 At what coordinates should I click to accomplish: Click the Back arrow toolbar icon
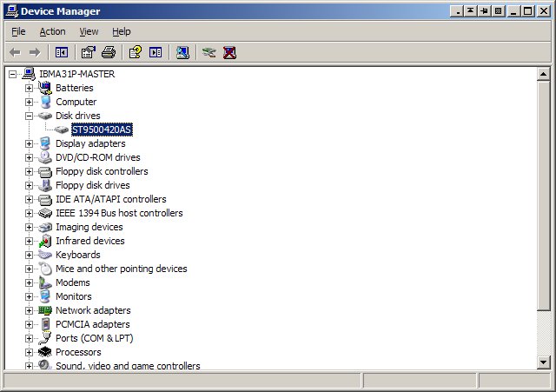15,52
